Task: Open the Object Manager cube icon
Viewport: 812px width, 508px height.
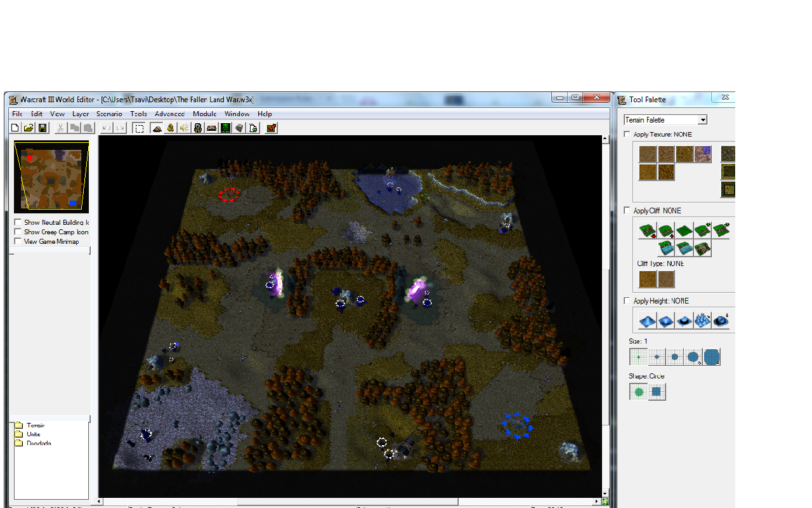Action: 239,128
